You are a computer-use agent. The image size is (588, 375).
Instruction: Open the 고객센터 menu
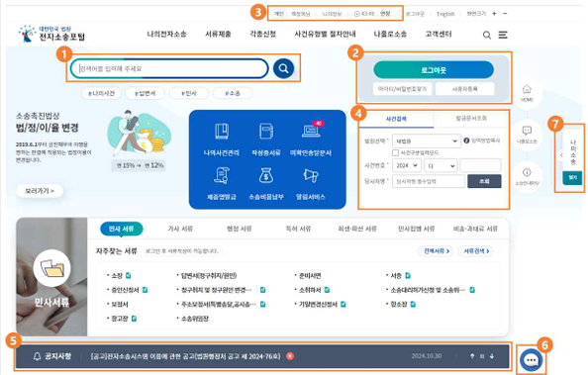pyautogui.click(x=439, y=34)
